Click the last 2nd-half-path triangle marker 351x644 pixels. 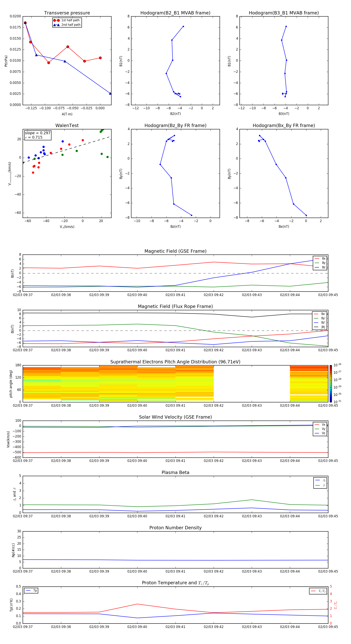(x=110, y=93)
